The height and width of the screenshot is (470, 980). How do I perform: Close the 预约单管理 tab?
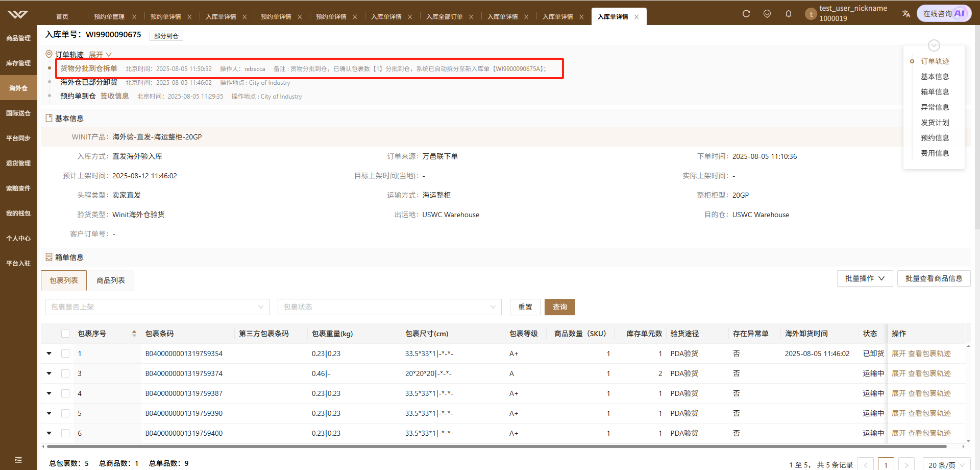(134, 17)
